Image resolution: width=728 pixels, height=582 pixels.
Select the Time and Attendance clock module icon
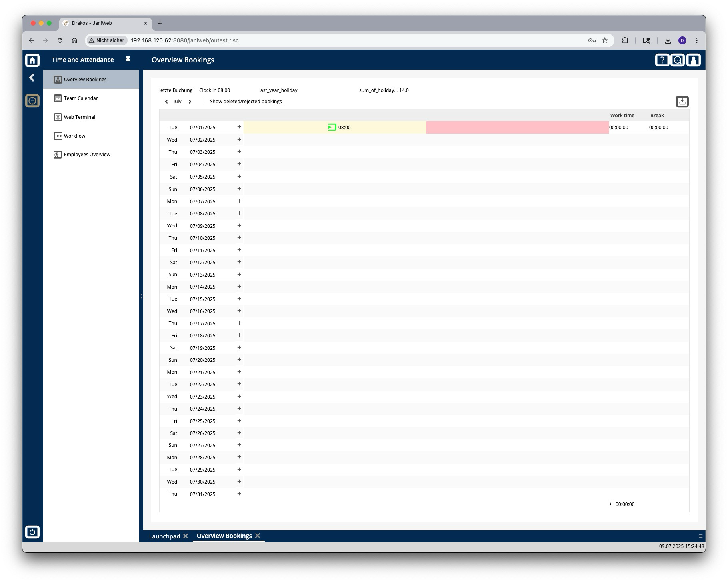click(x=32, y=101)
